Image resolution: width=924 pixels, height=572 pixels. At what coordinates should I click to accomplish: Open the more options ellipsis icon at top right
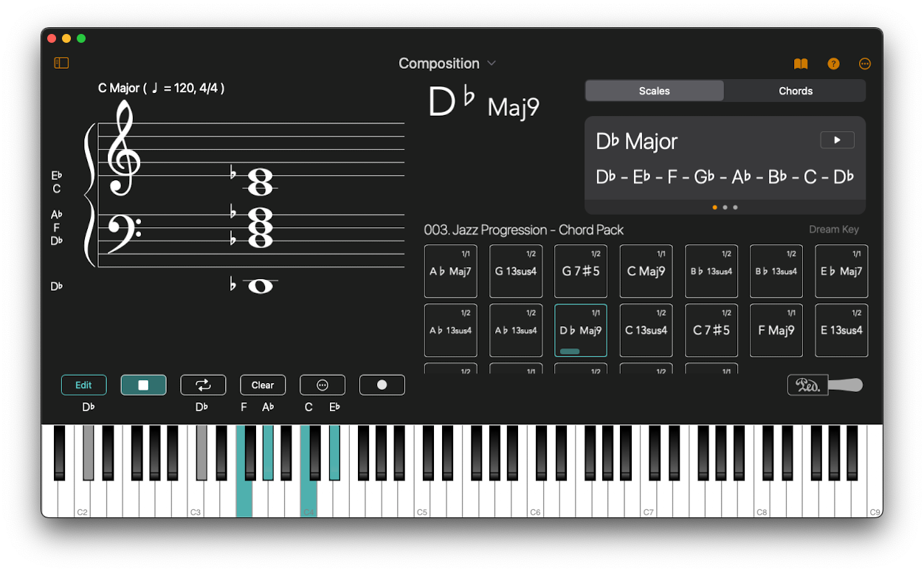pos(865,64)
